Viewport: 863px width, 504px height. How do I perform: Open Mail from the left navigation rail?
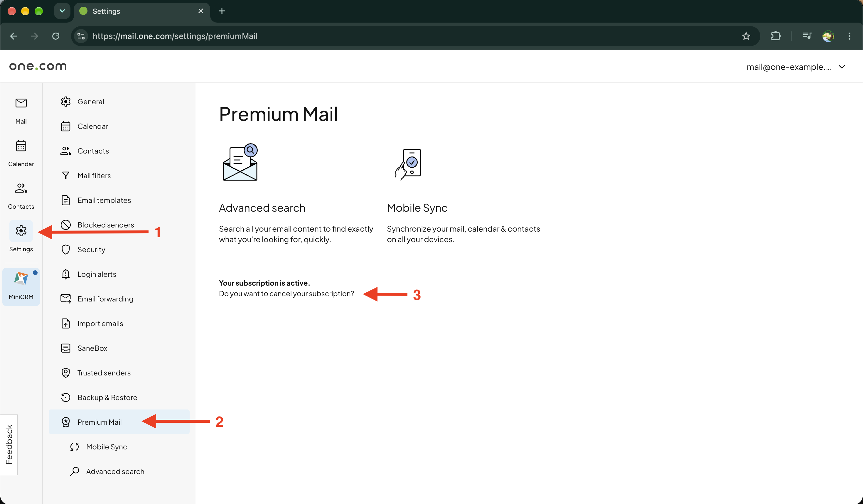(x=21, y=111)
